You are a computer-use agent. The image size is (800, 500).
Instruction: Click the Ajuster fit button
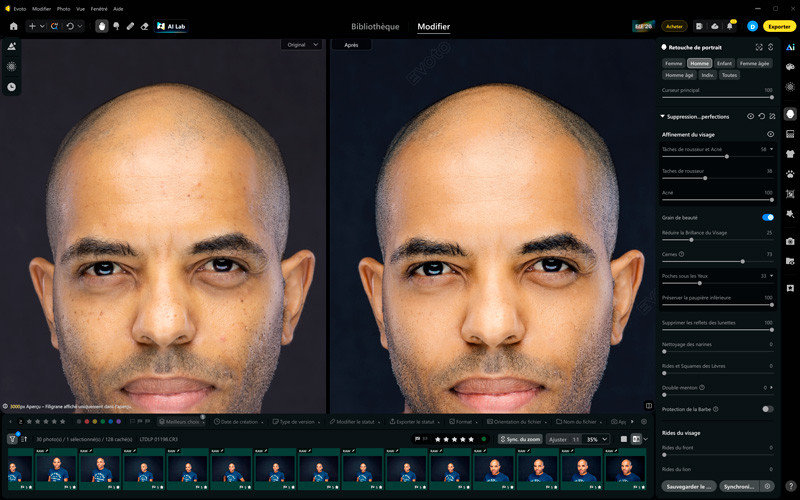click(x=558, y=439)
